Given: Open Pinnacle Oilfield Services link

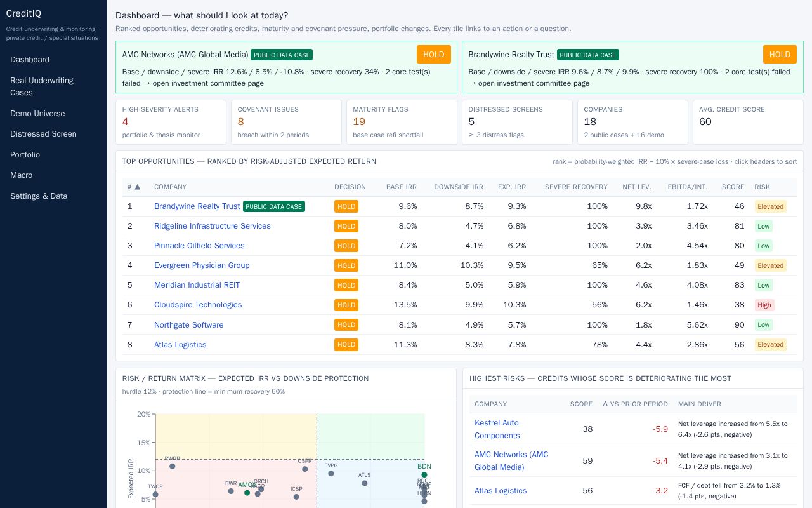Looking at the screenshot, I should point(199,246).
